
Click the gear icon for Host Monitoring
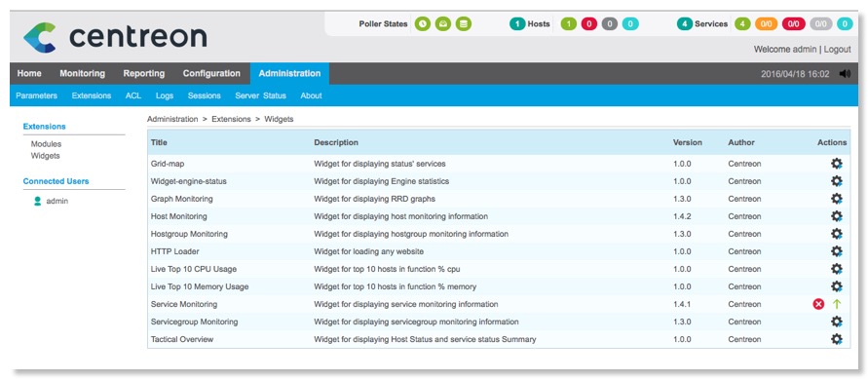click(x=837, y=216)
